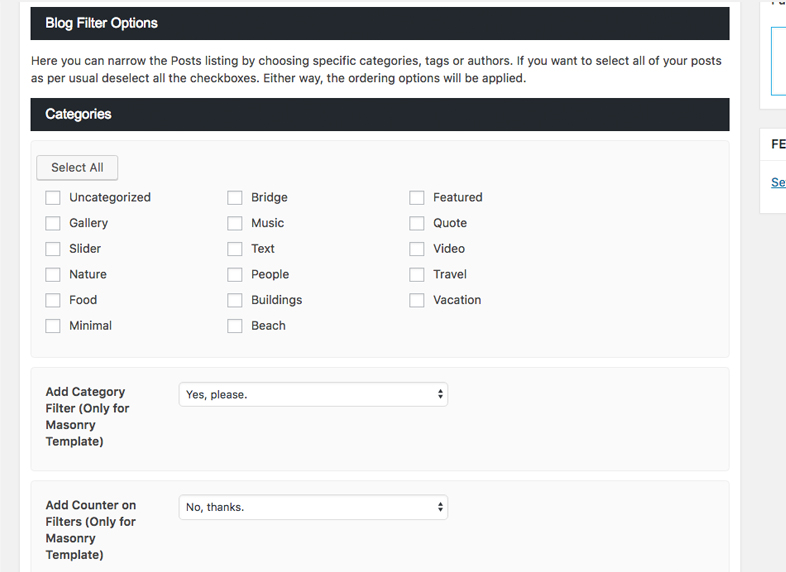
Task: Check the Vacation category checkbox
Action: [x=417, y=300]
